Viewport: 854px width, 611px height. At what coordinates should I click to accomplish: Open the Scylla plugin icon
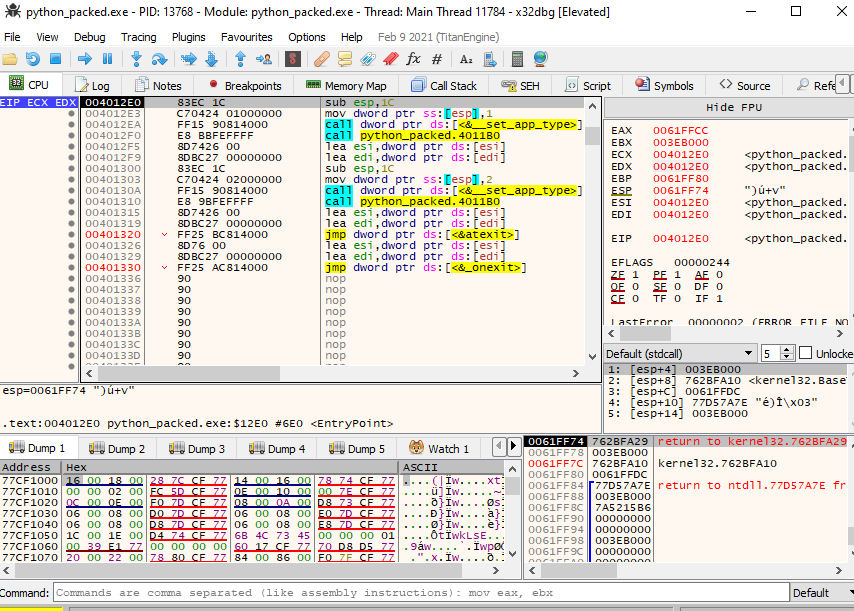coord(293,59)
